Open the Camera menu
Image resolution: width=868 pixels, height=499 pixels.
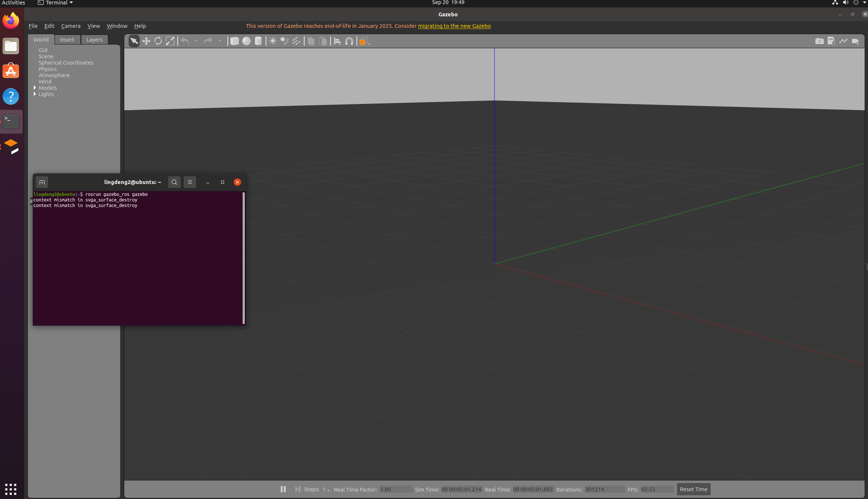coord(70,26)
